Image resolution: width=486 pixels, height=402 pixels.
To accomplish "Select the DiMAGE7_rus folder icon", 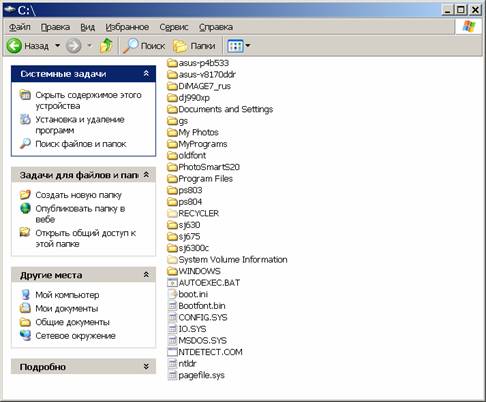I will tap(172, 86).
